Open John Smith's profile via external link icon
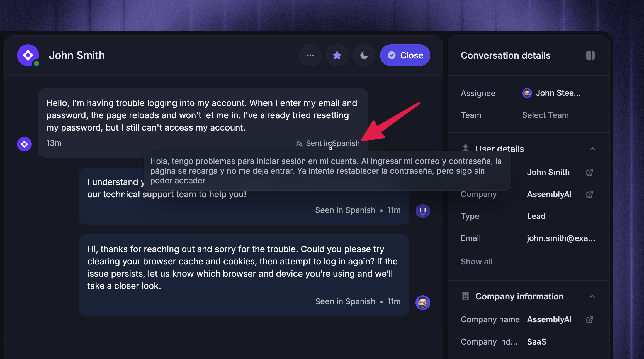 coord(590,172)
